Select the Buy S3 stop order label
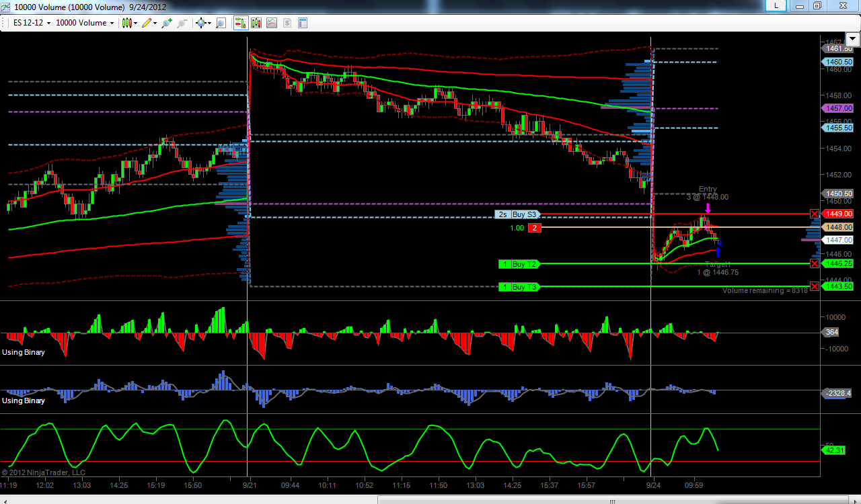 click(x=517, y=214)
